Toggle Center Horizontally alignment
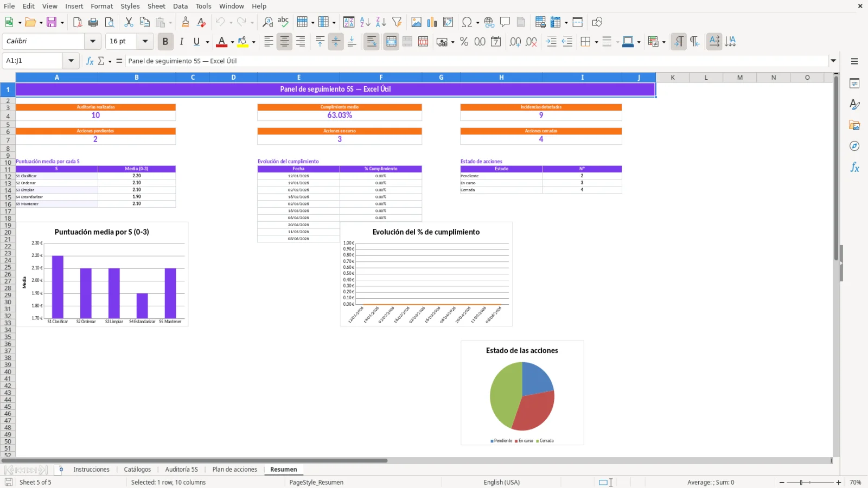The image size is (868, 488). point(285,42)
